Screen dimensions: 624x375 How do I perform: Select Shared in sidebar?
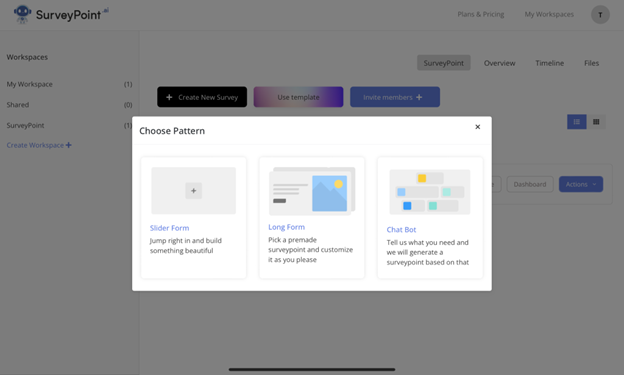coord(18,105)
